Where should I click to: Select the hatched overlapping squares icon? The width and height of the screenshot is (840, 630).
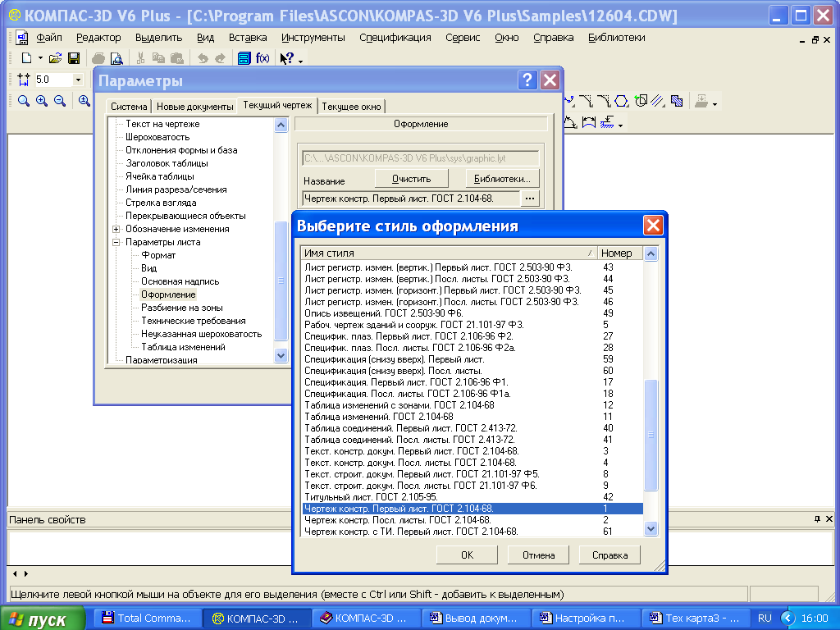[x=677, y=101]
